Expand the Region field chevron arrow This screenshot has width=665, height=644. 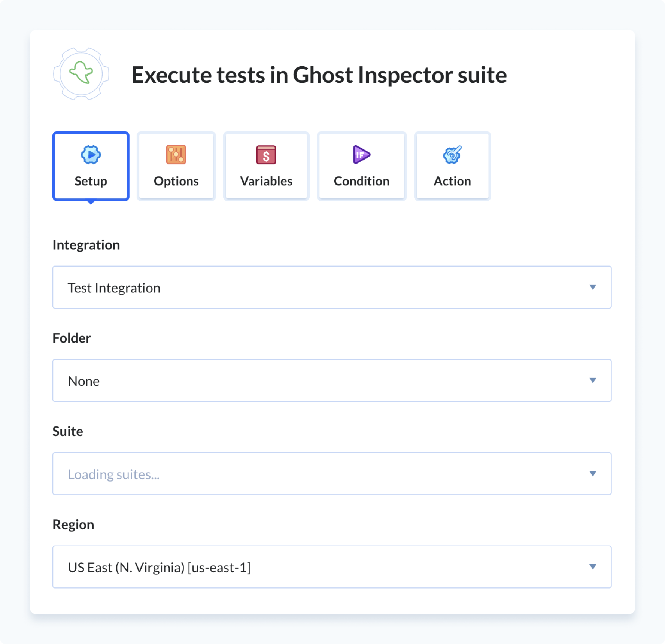pyautogui.click(x=593, y=567)
